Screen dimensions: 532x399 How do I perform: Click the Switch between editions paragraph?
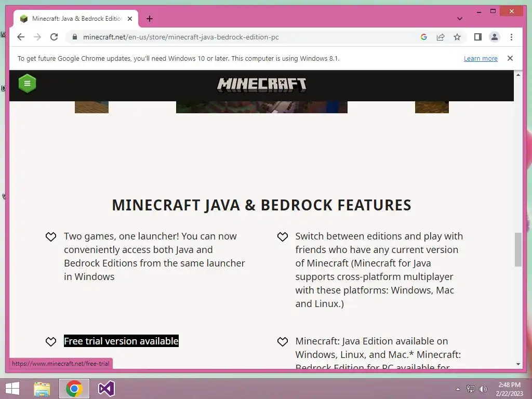[379, 270]
